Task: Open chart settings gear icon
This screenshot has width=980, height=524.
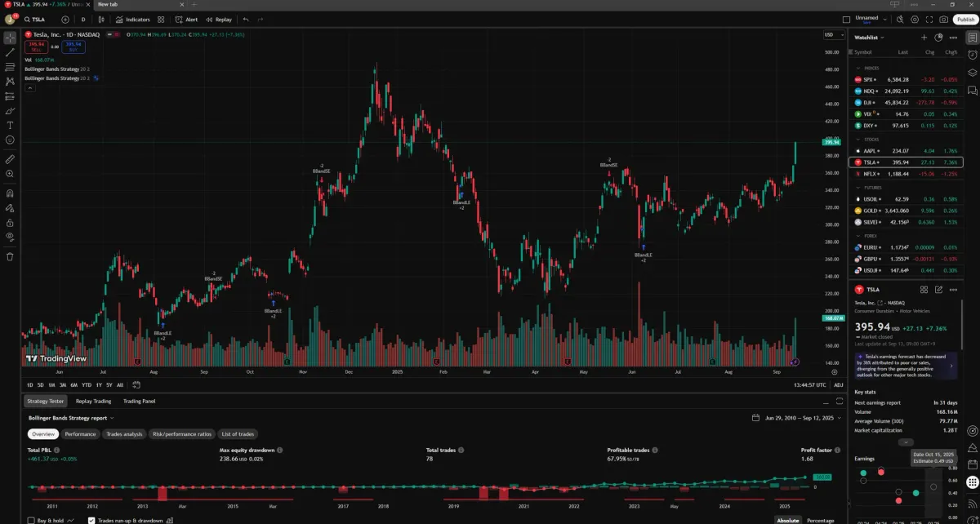Action: (x=915, y=19)
